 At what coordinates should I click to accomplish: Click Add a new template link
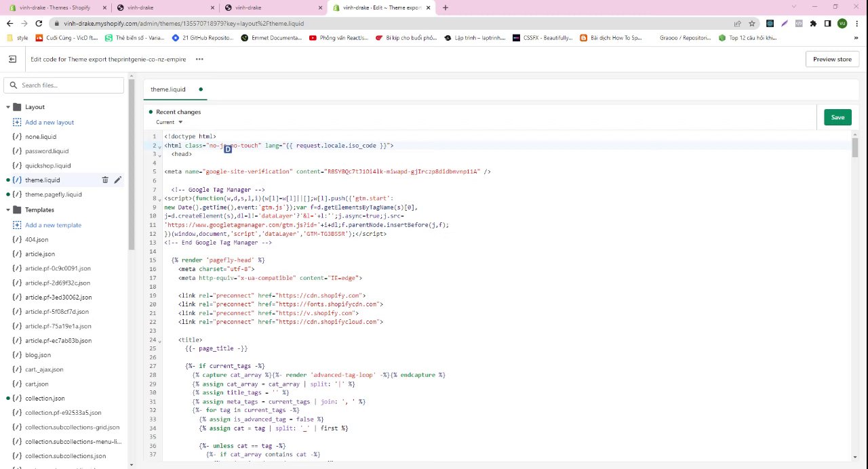[53, 225]
